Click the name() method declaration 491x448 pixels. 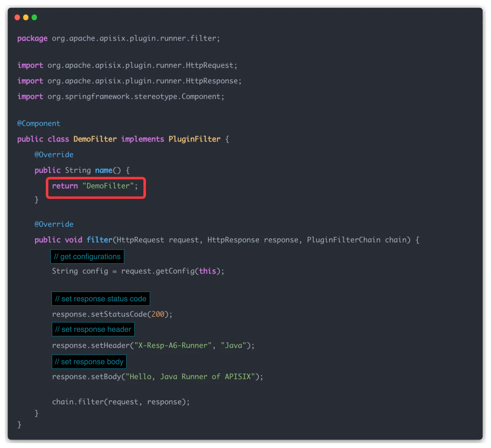[104, 170]
